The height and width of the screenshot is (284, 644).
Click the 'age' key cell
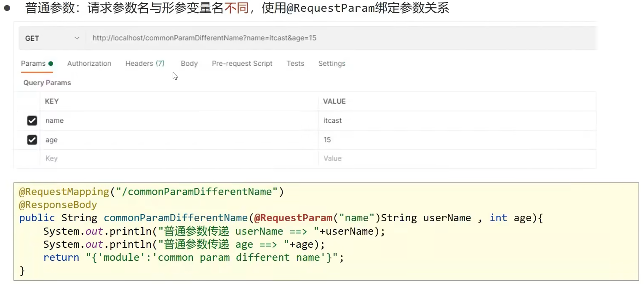pos(179,140)
